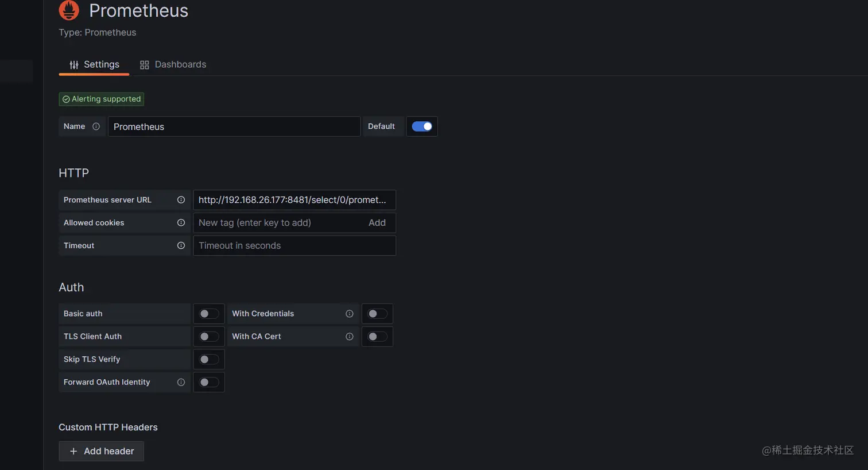Enable the Basic auth toggle
This screenshot has height=470, width=868.
pyautogui.click(x=208, y=314)
